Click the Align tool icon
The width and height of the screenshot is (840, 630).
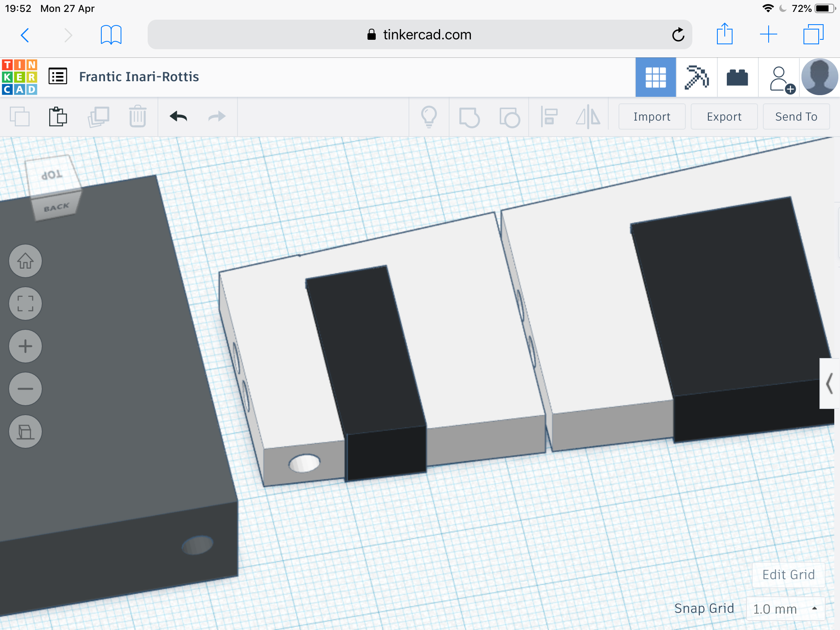pyautogui.click(x=549, y=117)
